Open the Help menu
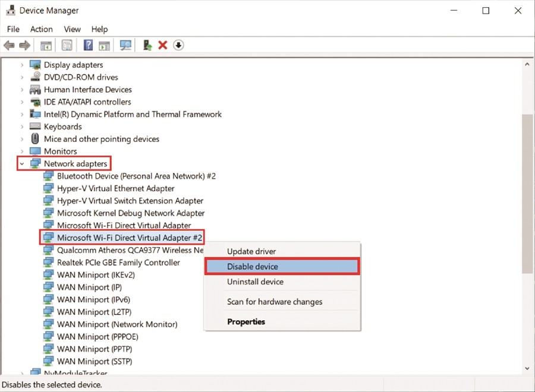Viewport: 535px width, 392px height. click(100, 29)
